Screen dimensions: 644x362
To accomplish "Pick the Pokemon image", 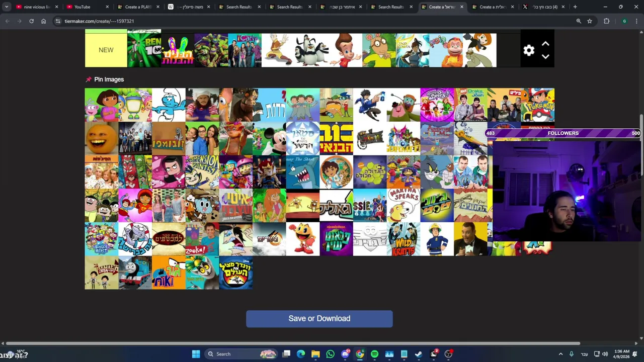I will point(538,105).
